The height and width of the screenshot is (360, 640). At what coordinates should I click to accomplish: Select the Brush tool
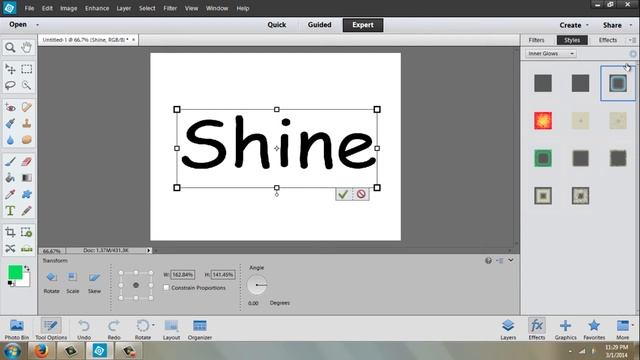tap(10, 162)
